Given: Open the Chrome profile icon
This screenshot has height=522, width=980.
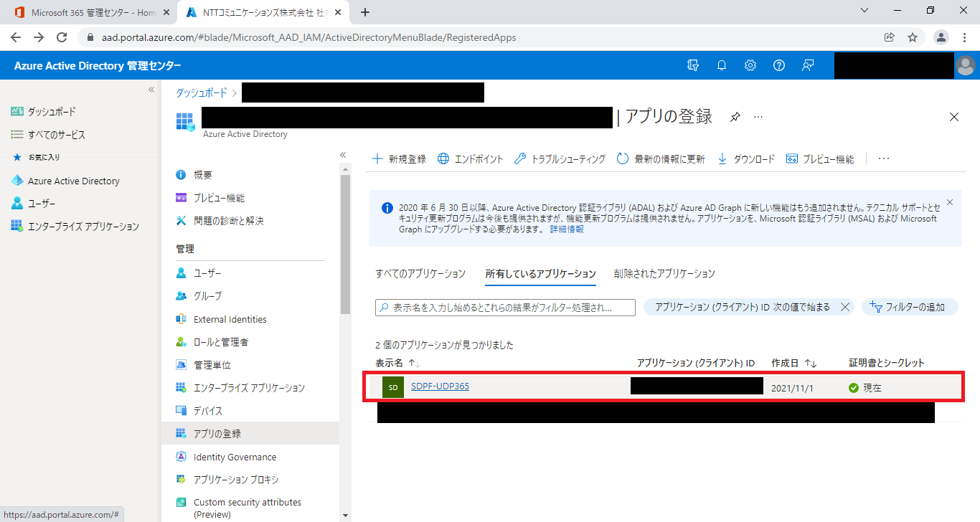Looking at the screenshot, I should (942, 37).
